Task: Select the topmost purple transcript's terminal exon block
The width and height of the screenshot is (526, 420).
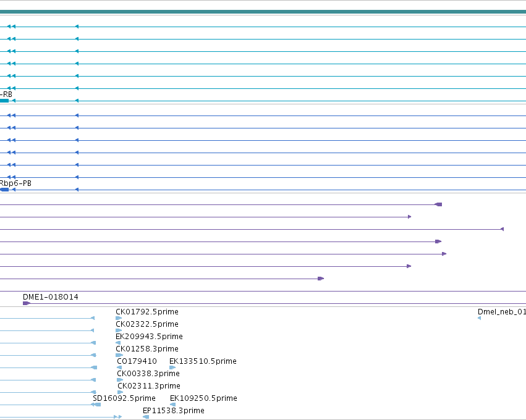Action: (438, 204)
